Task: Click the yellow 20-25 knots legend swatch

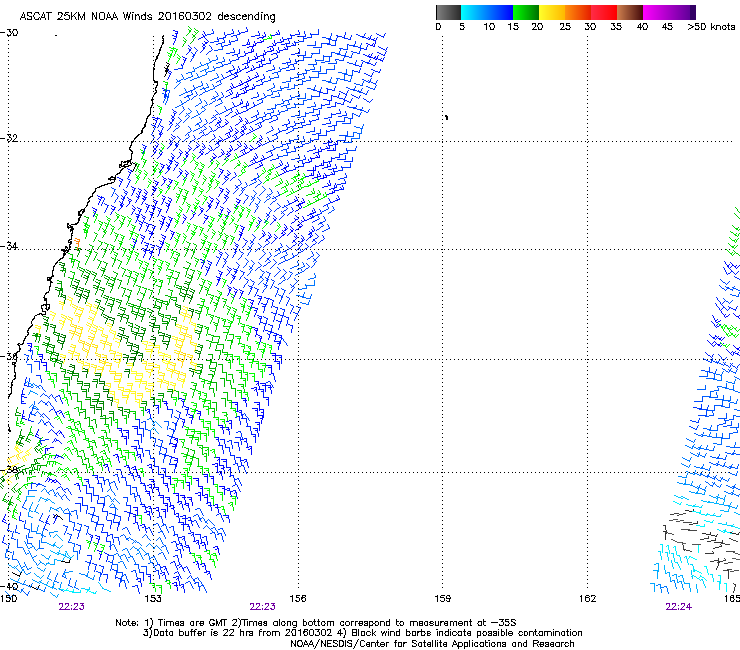Action: [552, 12]
